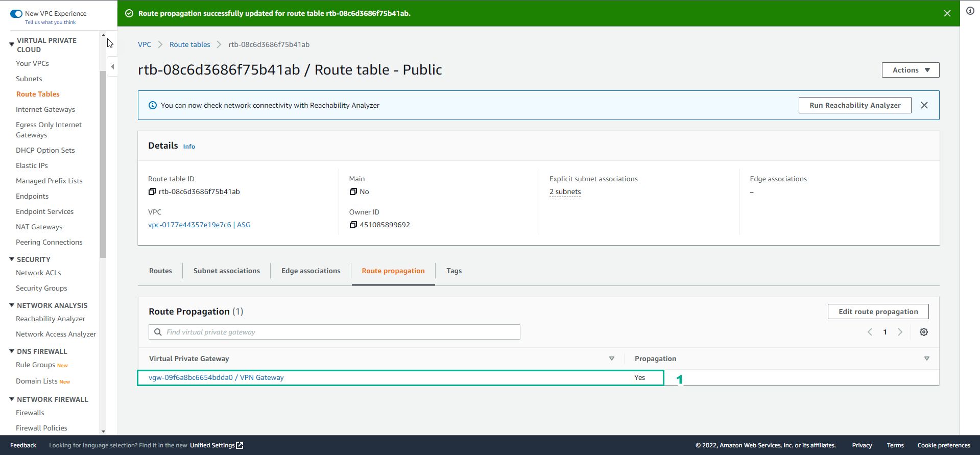Copy the Route table ID
The image size is (980, 455).
tap(152, 191)
